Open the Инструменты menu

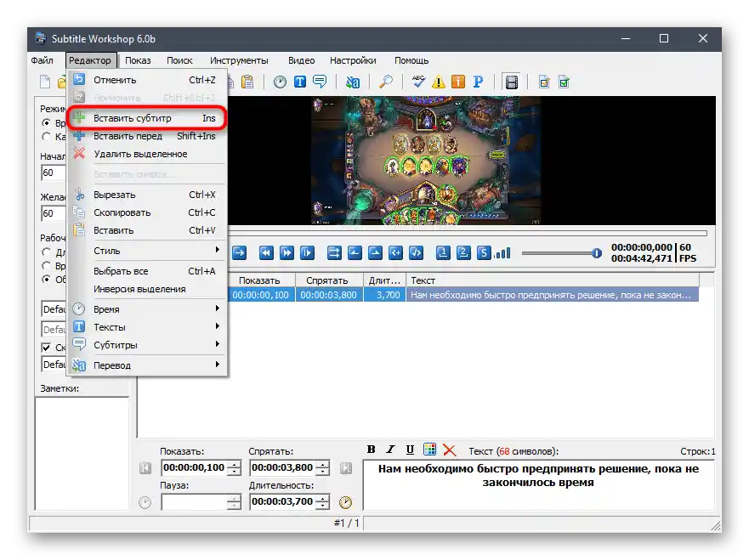[239, 60]
